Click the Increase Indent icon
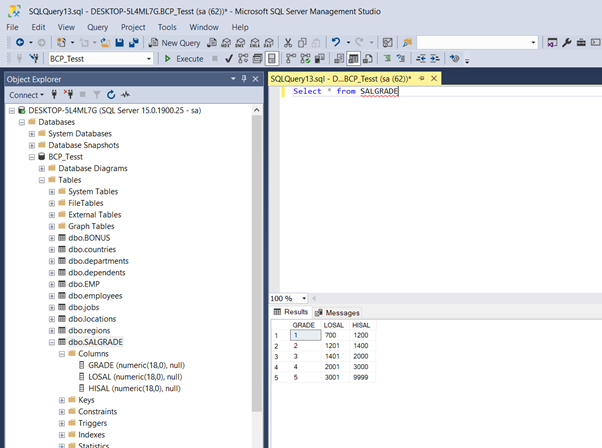This screenshot has width=602, height=448. click(x=435, y=58)
